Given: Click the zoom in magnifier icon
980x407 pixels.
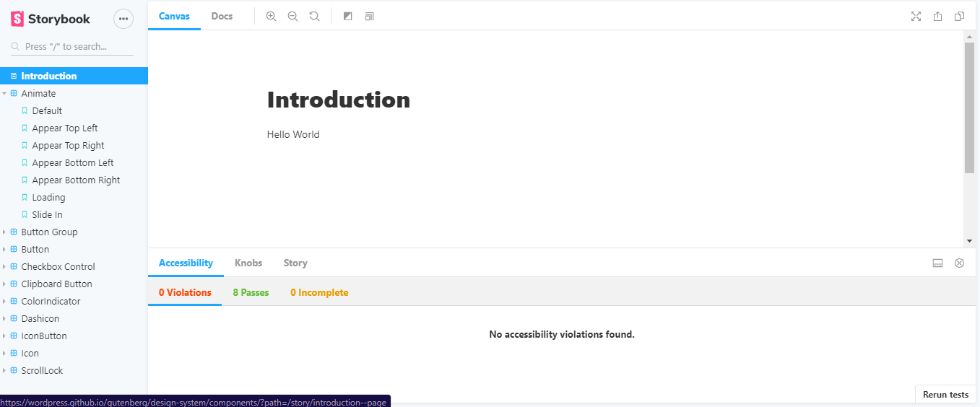Looking at the screenshot, I should pos(271,16).
